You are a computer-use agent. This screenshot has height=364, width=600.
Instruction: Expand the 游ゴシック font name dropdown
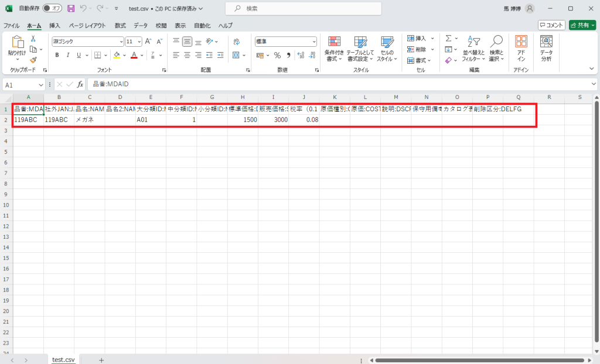click(121, 42)
